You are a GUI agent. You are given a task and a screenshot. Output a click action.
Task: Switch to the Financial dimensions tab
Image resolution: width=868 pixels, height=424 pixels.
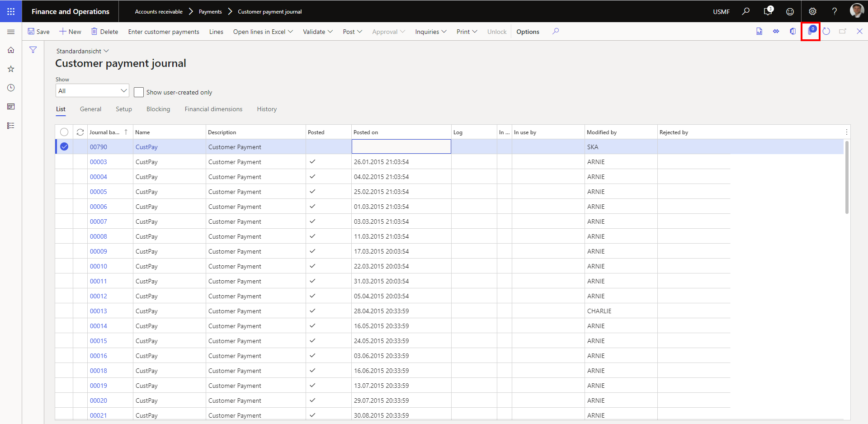(x=213, y=109)
